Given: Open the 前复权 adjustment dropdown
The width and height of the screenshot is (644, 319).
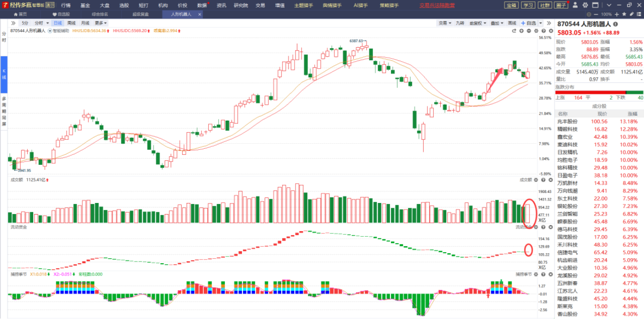Looking at the screenshot, I should point(477,23).
